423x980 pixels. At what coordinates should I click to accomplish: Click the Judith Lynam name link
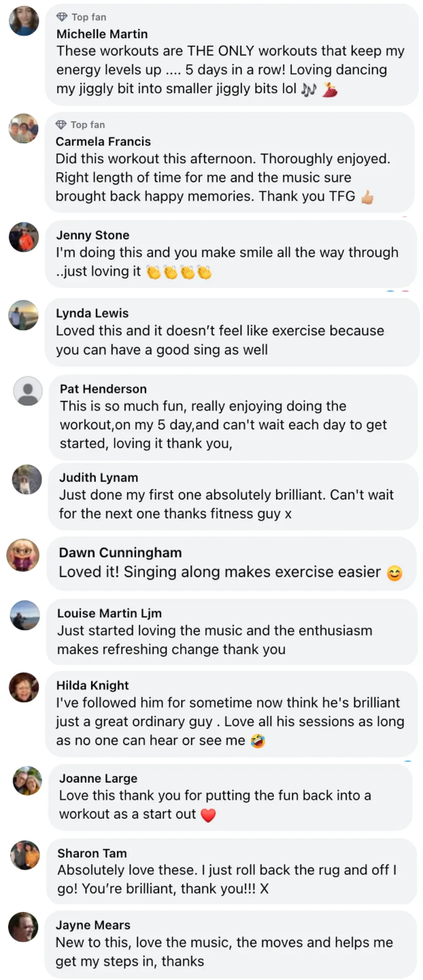coord(99,477)
